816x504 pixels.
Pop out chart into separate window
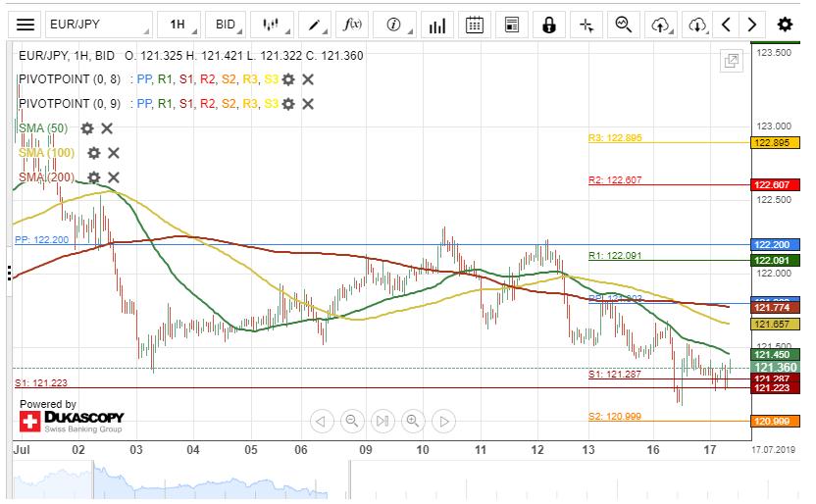pos(731,61)
